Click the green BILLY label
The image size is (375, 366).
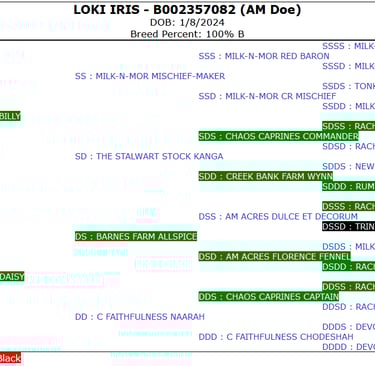click(x=10, y=116)
